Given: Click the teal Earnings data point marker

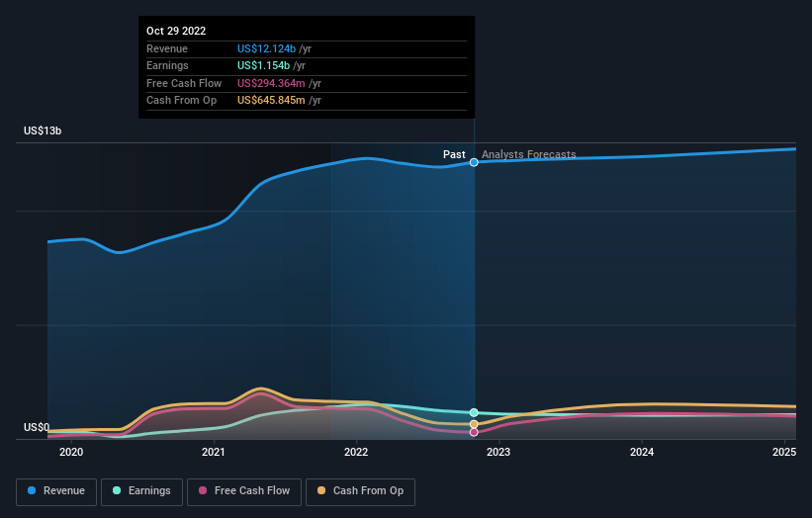Looking at the screenshot, I should point(474,412).
